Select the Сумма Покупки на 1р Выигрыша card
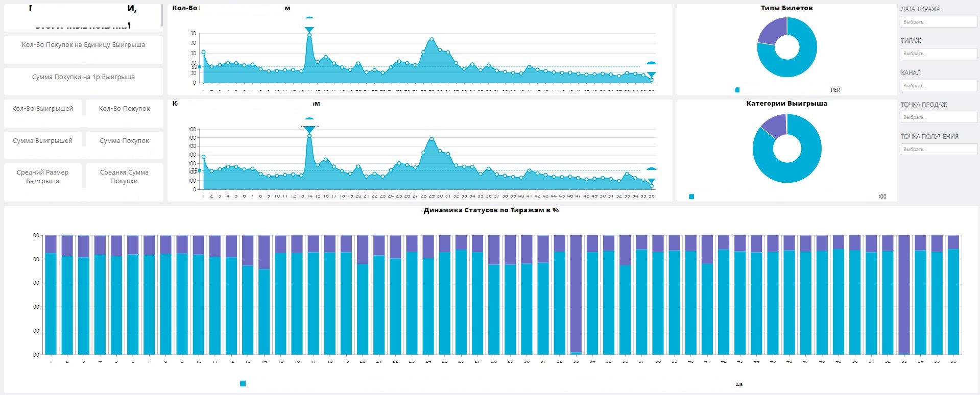 pos(83,81)
